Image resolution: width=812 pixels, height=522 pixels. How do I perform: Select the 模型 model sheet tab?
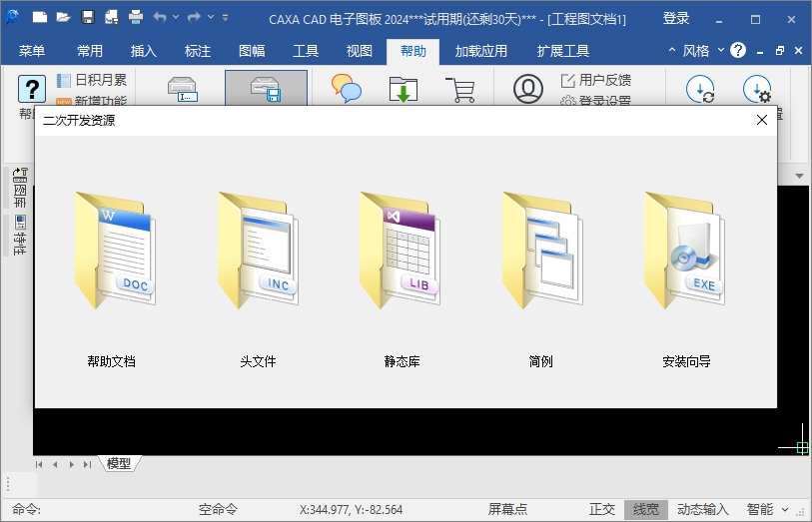click(119, 463)
